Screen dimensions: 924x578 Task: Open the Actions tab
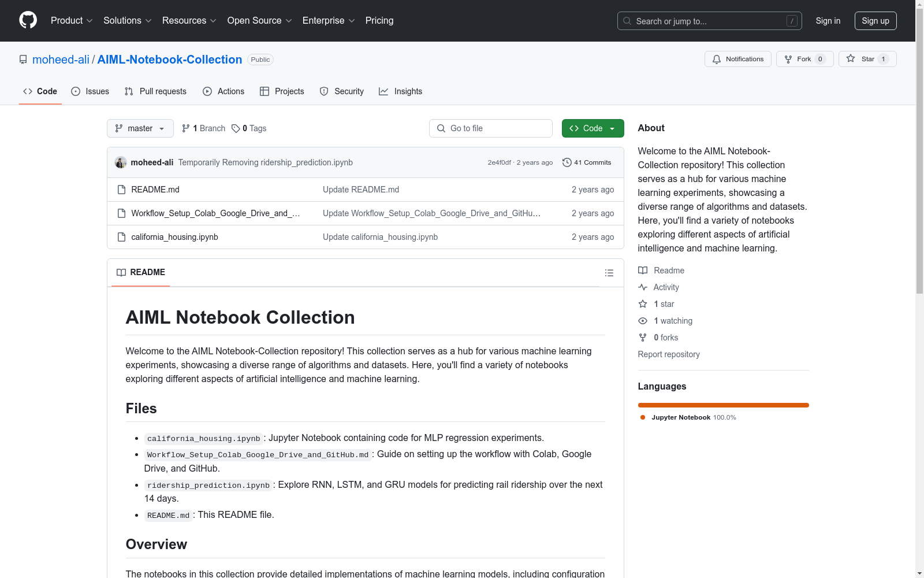[x=223, y=91]
